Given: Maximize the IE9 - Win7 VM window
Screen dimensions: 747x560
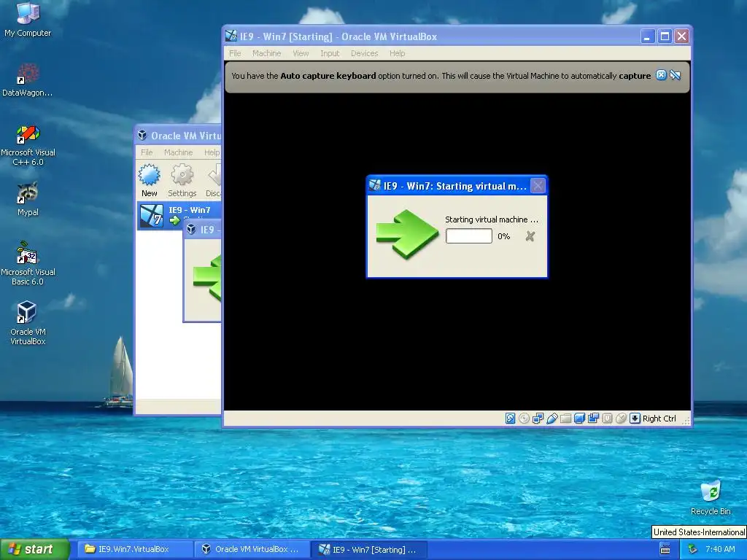Looking at the screenshot, I should (665, 36).
